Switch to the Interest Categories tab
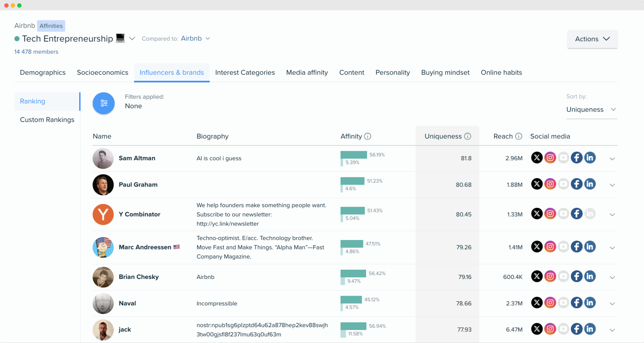 (x=245, y=72)
